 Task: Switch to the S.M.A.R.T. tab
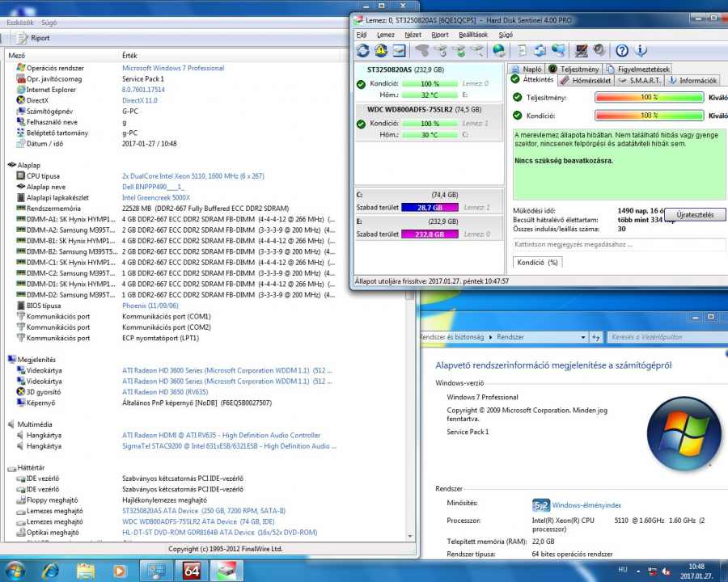click(x=640, y=80)
